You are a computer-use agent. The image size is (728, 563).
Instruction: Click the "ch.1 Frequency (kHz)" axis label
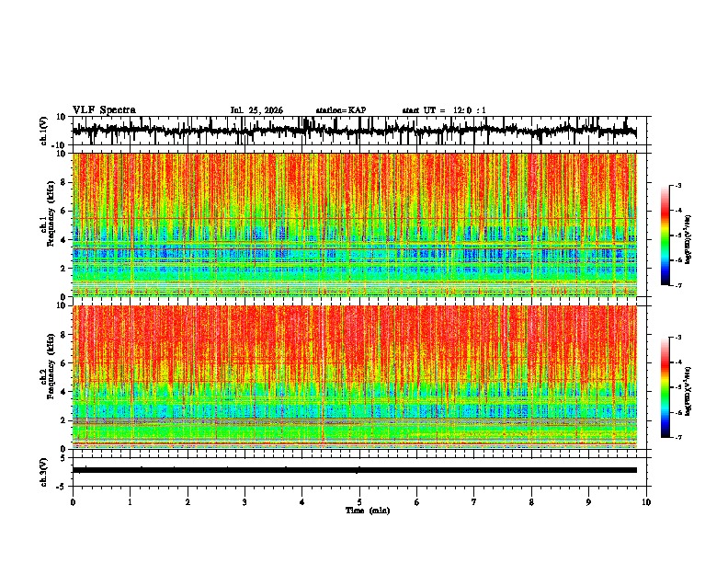(47, 214)
